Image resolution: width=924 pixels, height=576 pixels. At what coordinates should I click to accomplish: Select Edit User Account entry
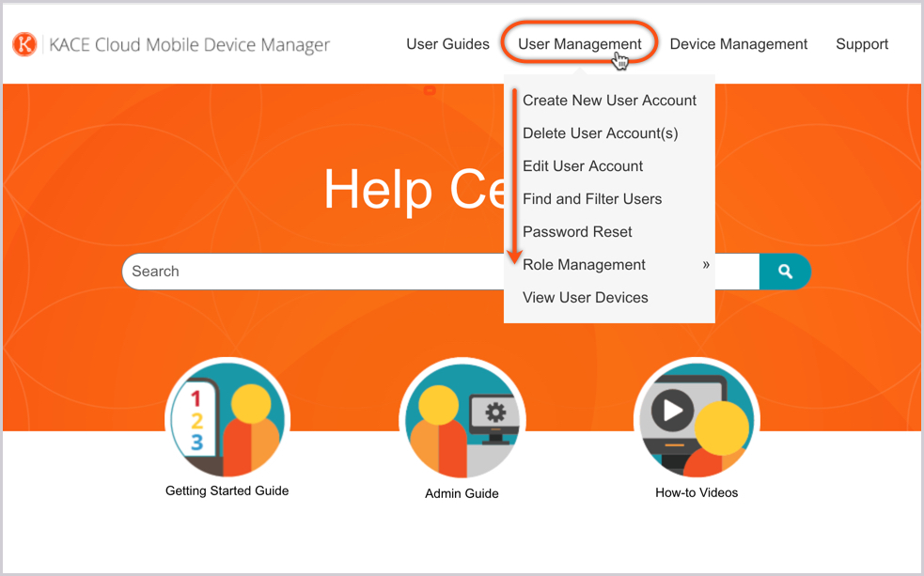[583, 166]
